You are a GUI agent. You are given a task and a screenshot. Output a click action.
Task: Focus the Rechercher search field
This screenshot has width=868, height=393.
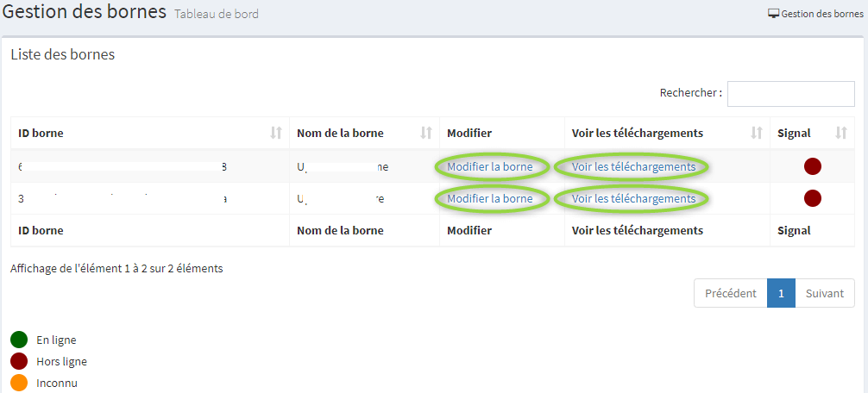point(790,93)
